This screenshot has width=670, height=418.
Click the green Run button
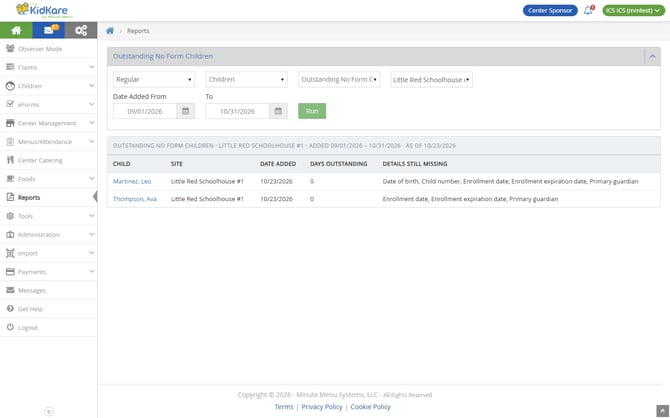tap(312, 111)
